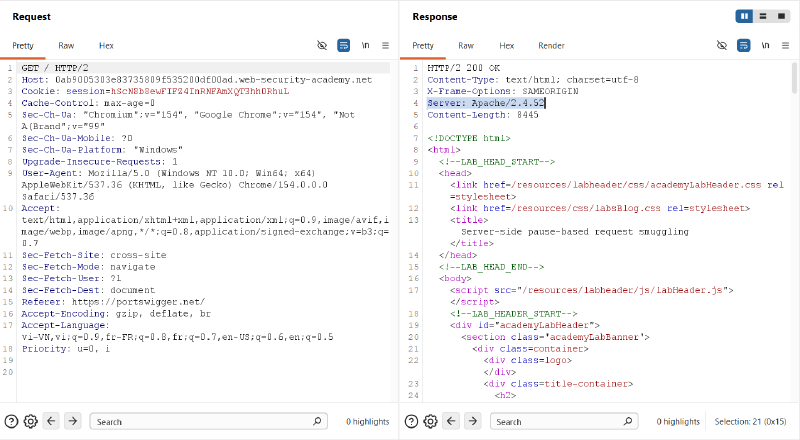This screenshot has height=440, width=800.
Task: Toggle wrap lines icon in Response panel
Action: coord(744,45)
